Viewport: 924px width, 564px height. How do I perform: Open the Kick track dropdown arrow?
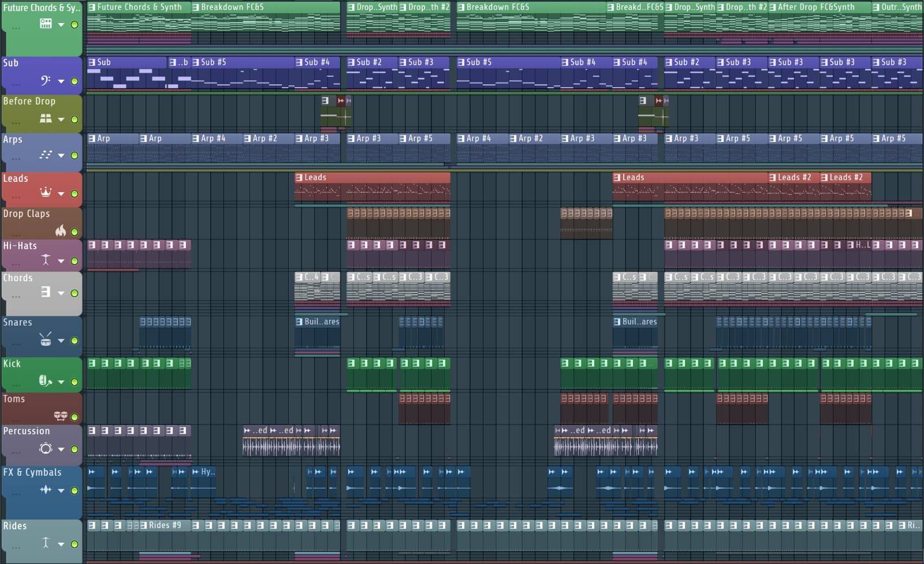click(61, 382)
